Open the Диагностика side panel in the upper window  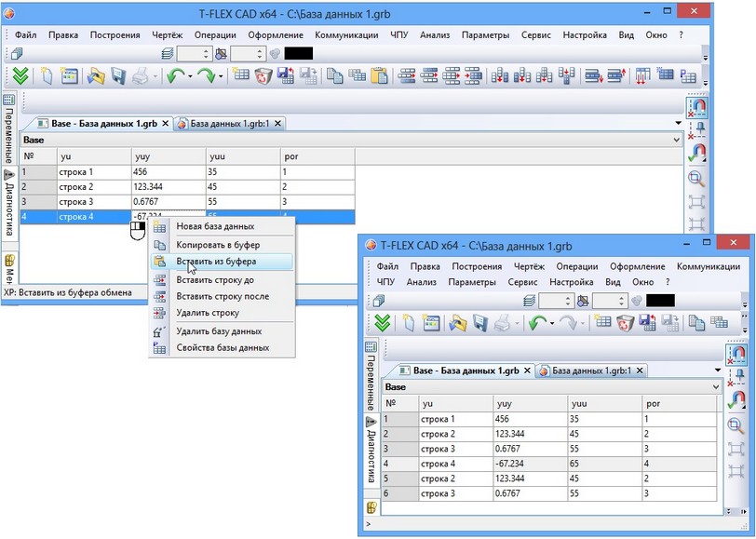click(x=9, y=203)
